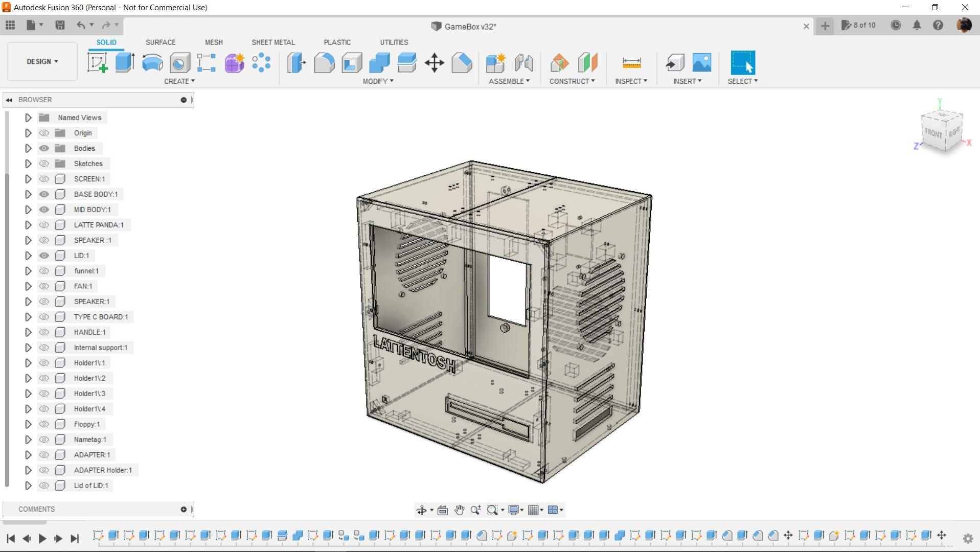Expand the Bodies folder
980x552 pixels.
tap(28, 148)
